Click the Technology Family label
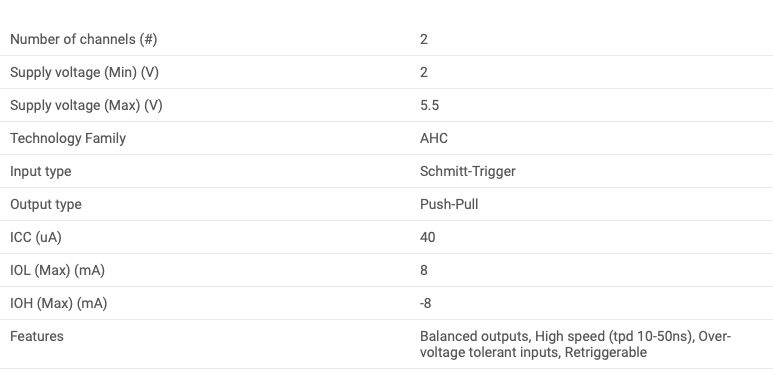 (68, 138)
